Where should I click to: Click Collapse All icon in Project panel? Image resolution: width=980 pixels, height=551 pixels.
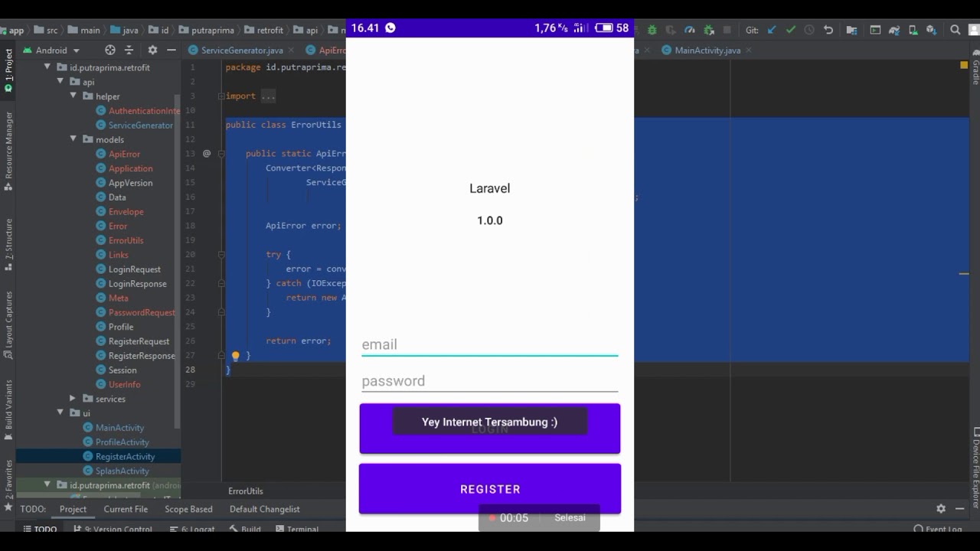tap(129, 50)
